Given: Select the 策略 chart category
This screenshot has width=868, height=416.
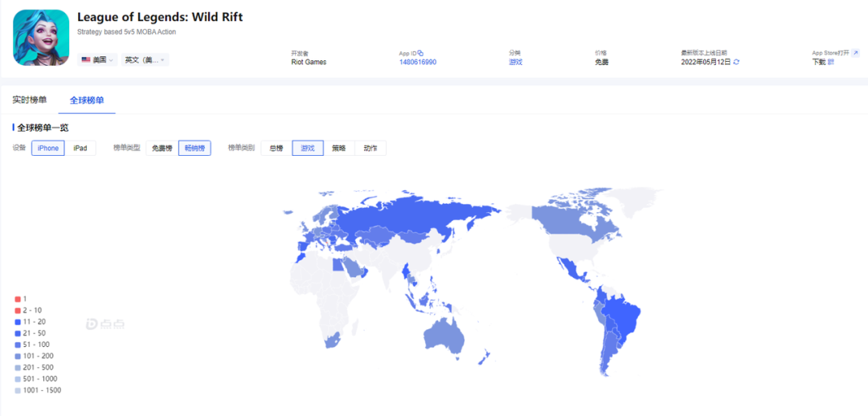Looking at the screenshot, I should (x=339, y=149).
